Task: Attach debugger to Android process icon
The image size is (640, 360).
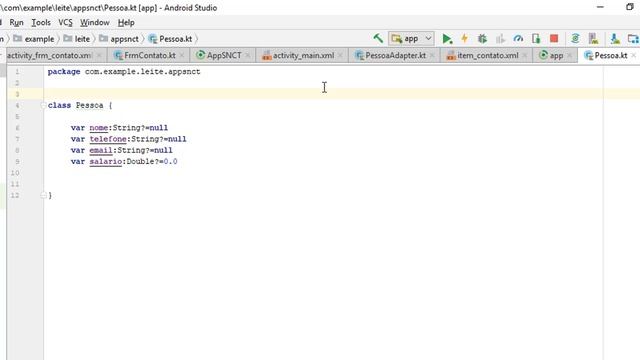Action: pyautogui.click(x=536, y=39)
